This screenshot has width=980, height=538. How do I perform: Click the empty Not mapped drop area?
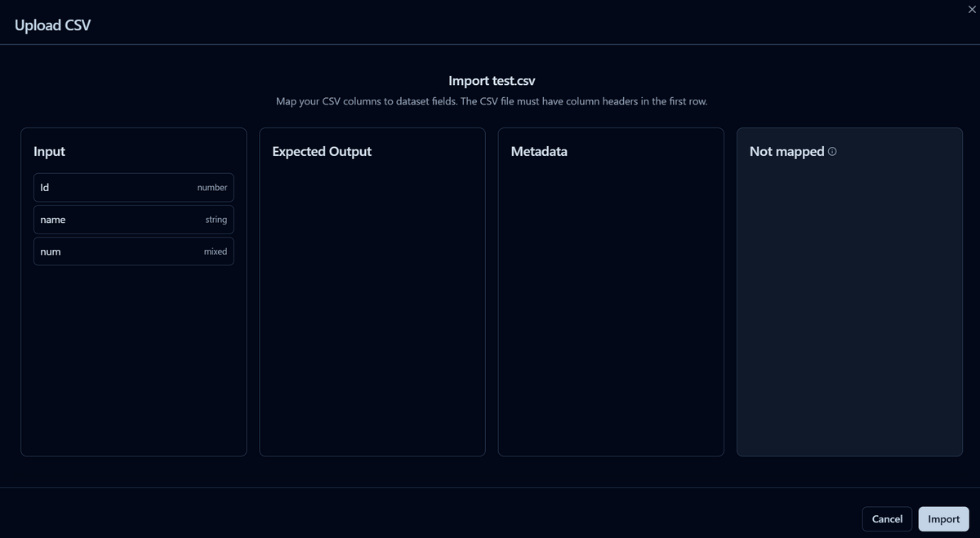point(849,310)
